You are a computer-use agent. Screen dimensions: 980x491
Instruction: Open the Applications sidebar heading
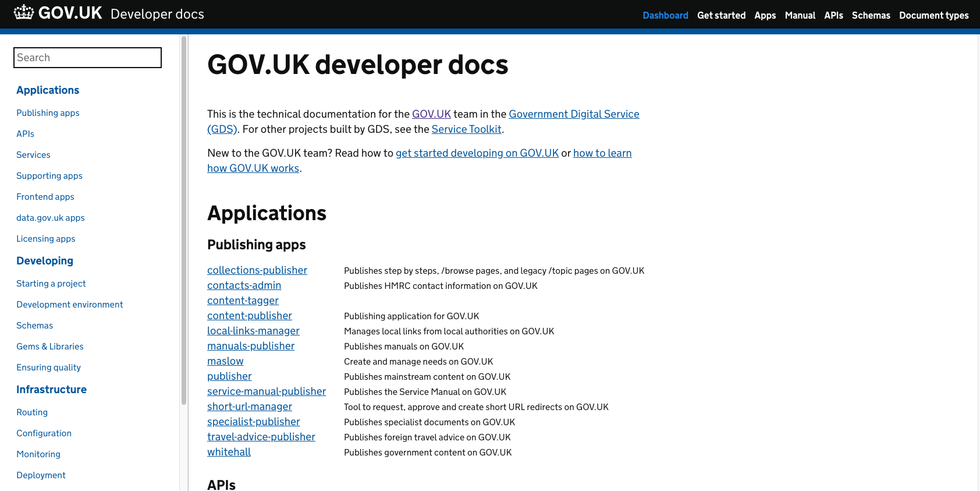[48, 90]
